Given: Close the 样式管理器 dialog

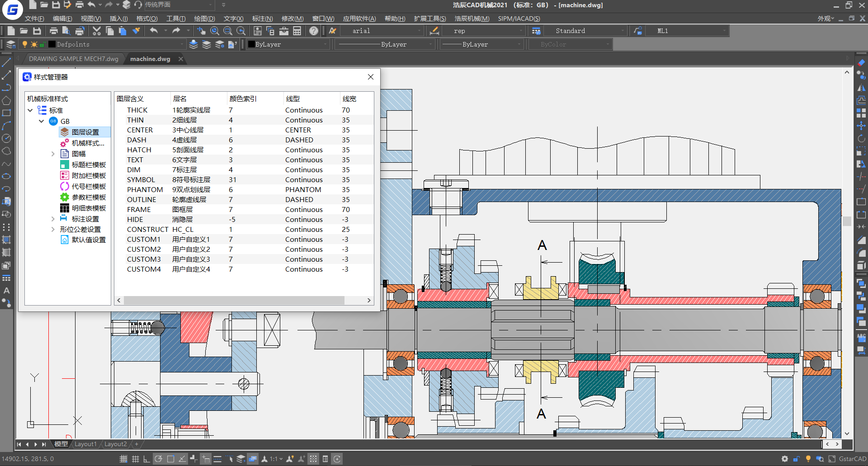Looking at the screenshot, I should pos(371,77).
